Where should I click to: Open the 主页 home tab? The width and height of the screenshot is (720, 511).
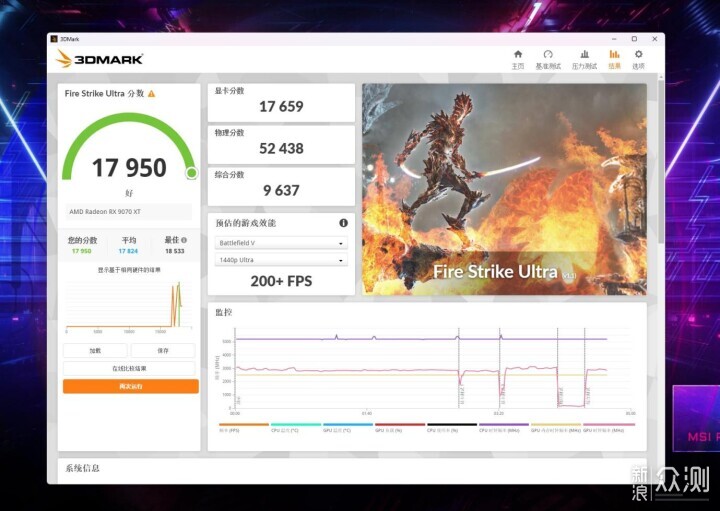(518, 60)
